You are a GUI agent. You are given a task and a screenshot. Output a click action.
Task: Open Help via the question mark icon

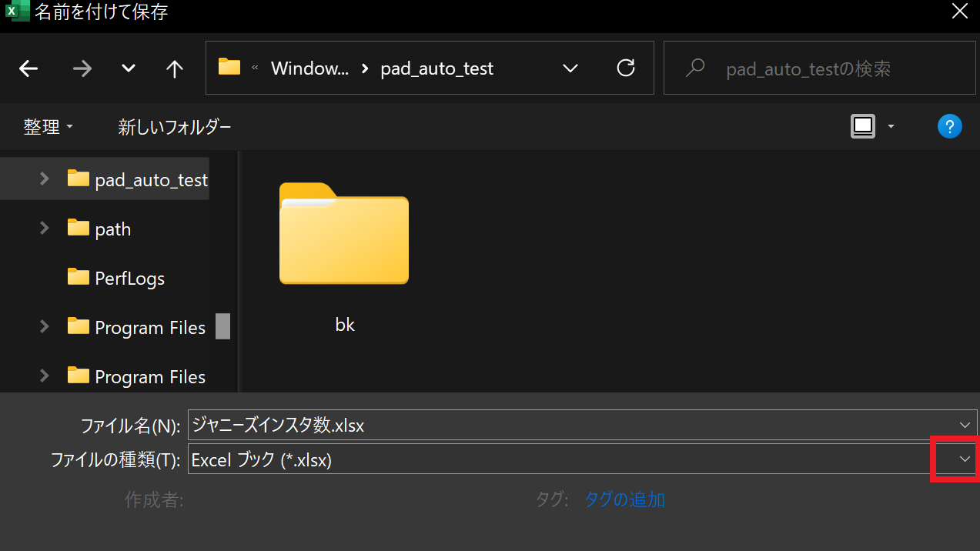[x=949, y=125]
